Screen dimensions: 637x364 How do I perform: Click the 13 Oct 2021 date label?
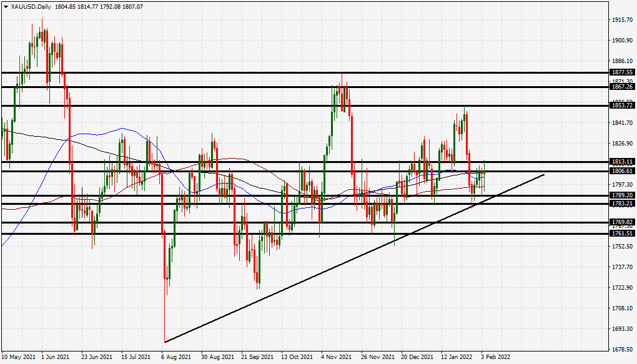coord(297,357)
